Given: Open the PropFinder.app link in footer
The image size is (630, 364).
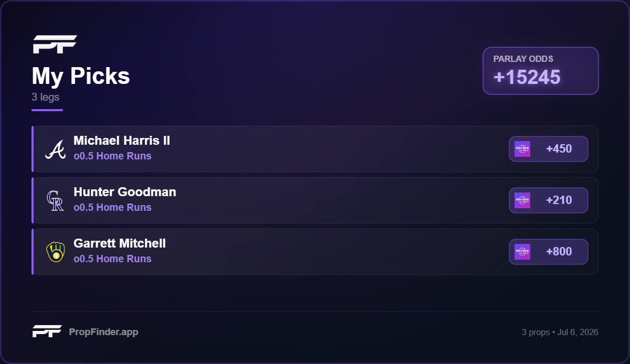Looking at the screenshot, I should click(103, 332).
